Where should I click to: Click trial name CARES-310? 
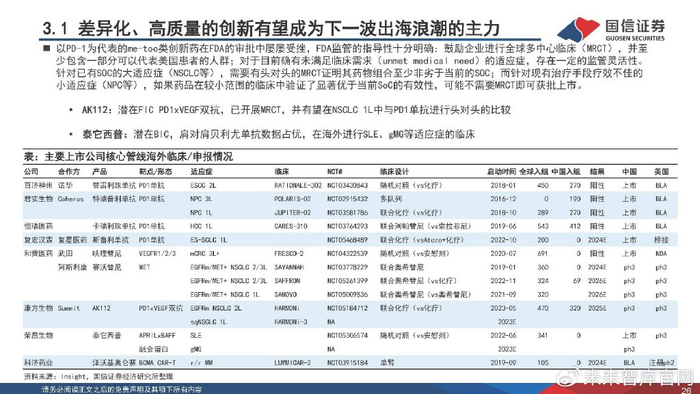[x=291, y=226]
